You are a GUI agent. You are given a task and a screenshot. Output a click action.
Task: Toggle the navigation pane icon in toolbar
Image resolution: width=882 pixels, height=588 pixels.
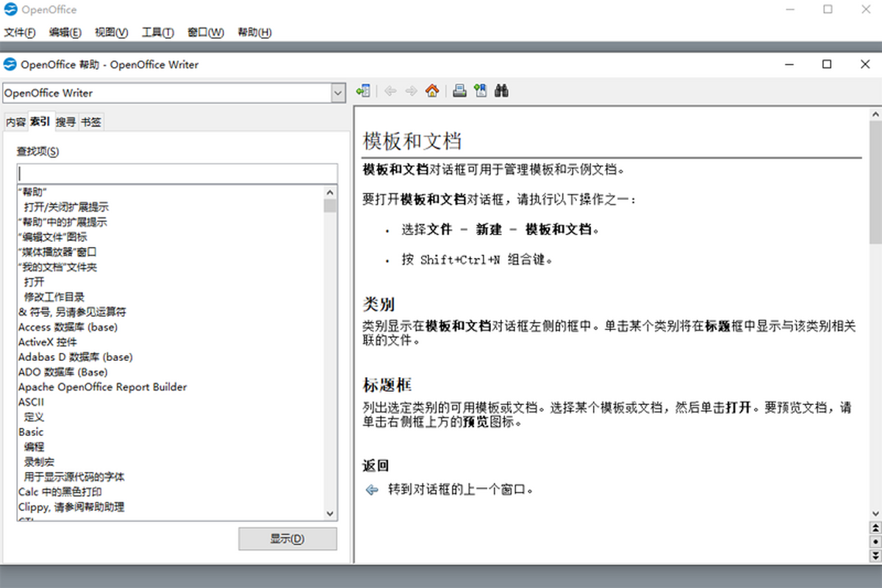coord(362,91)
